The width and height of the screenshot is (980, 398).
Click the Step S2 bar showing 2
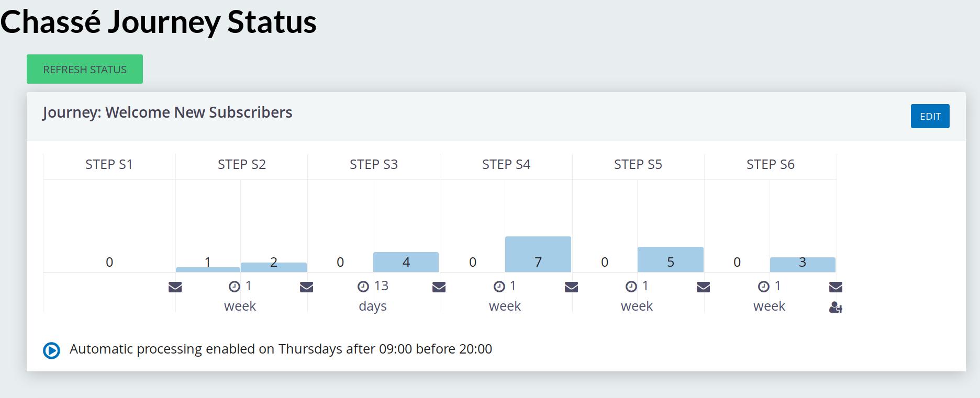pyautogui.click(x=274, y=267)
